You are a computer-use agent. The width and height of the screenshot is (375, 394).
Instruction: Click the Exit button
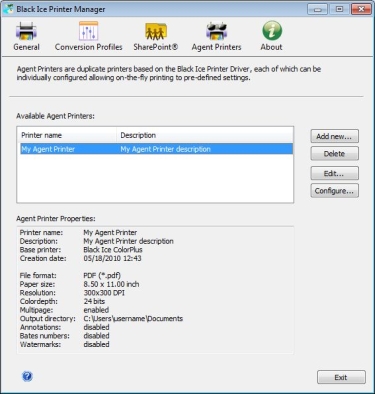(341, 377)
